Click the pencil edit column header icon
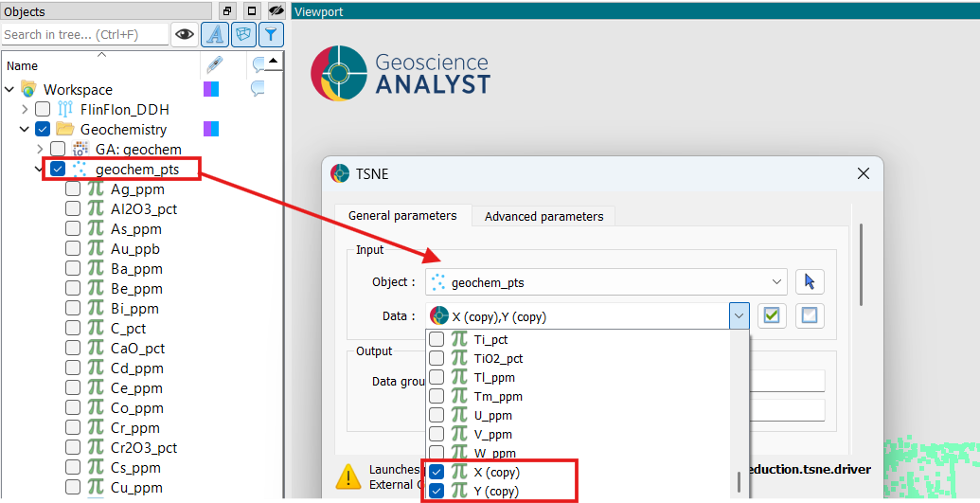 pos(214,64)
